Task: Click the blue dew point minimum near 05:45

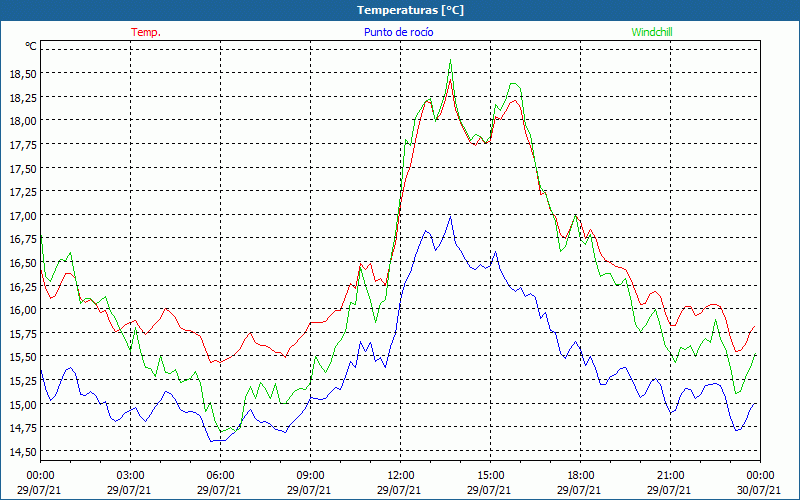Action: tap(211, 441)
